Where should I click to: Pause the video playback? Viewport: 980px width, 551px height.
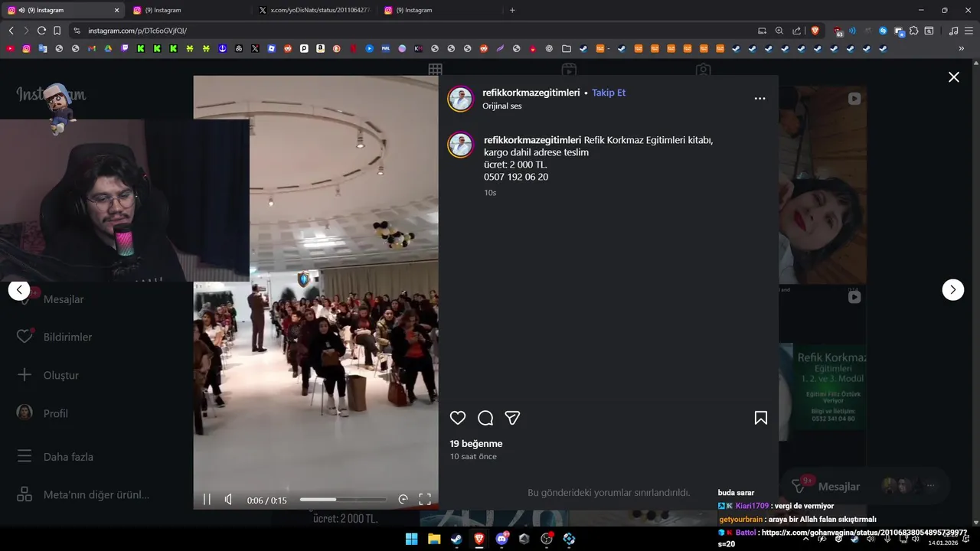(x=207, y=500)
